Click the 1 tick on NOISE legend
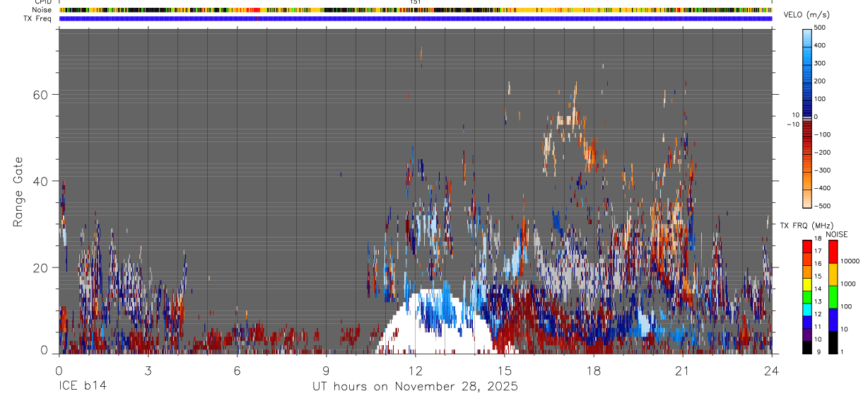The height and width of the screenshot is (401, 868). point(840,352)
